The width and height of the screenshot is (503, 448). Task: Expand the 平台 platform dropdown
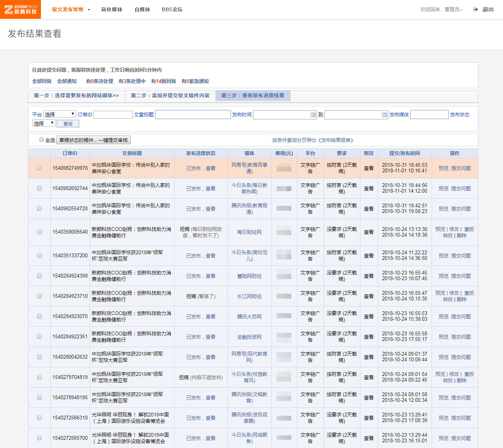60,114
